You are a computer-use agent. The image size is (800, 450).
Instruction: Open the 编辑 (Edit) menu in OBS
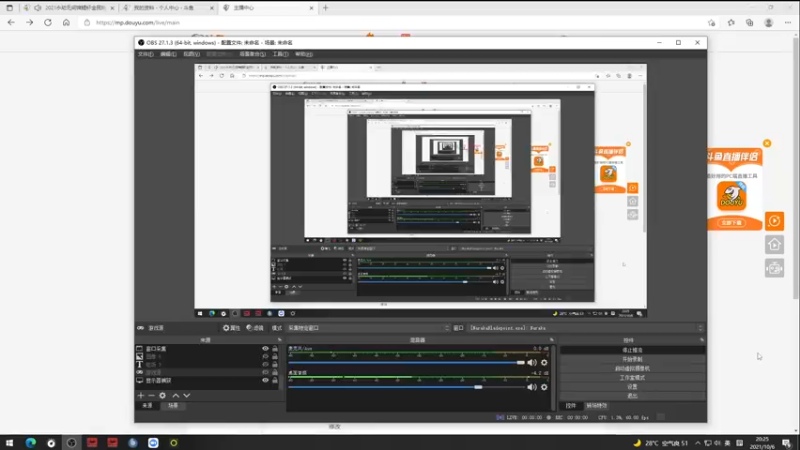(168, 54)
